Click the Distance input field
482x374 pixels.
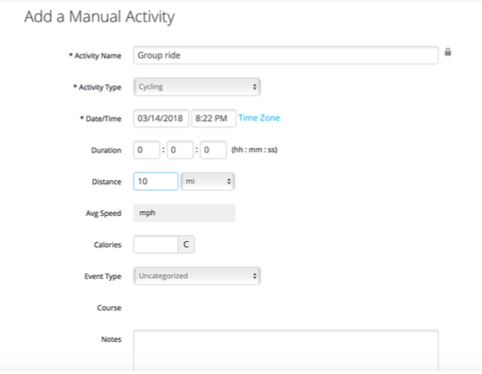pyautogui.click(x=156, y=181)
